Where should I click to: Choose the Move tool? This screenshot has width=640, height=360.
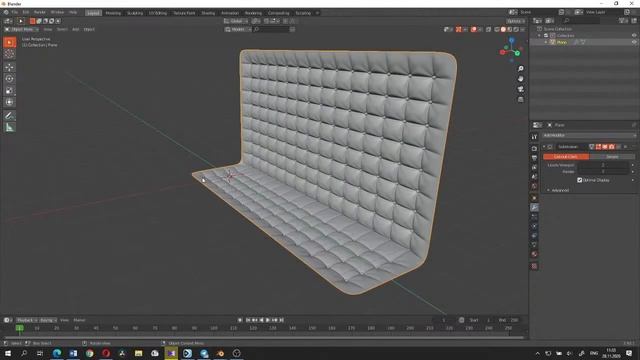tap(10, 67)
